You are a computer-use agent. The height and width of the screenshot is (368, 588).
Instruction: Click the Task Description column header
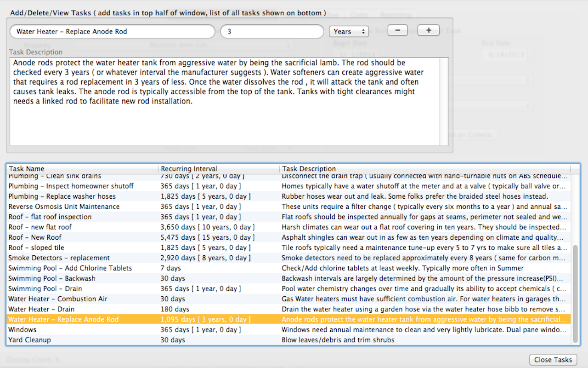(x=424, y=169)
